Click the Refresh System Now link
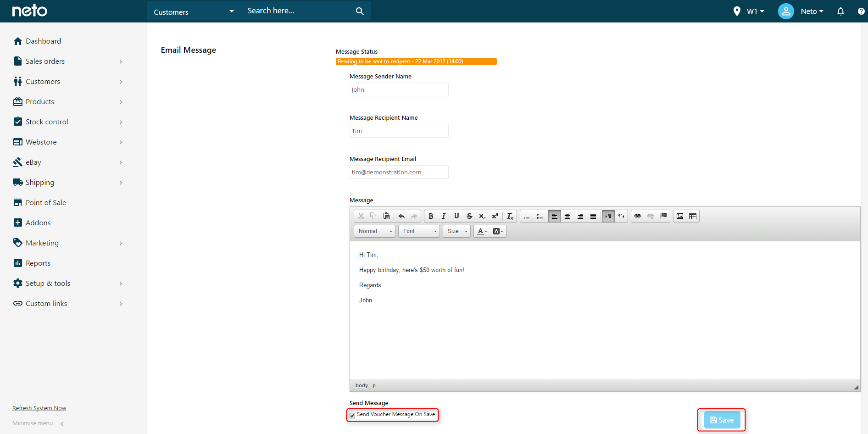The width and height of the screenshot is (868, 434). coord(39,407)
